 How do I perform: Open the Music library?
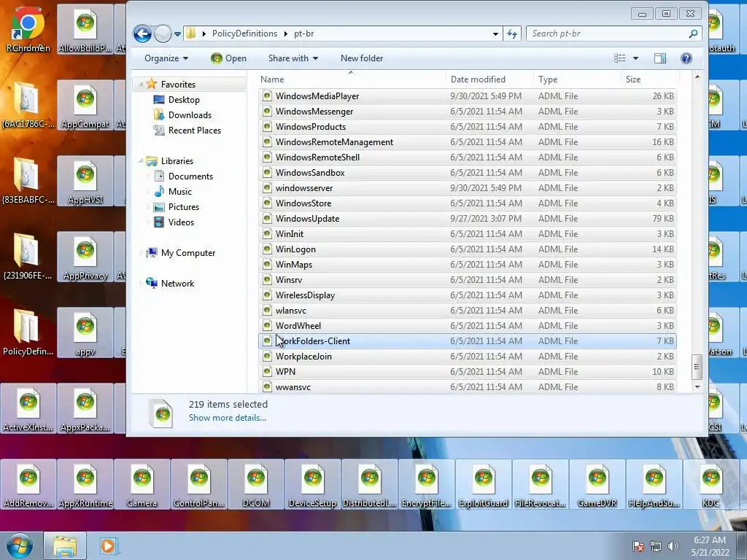pyautogui.click(x=179, y=192)
